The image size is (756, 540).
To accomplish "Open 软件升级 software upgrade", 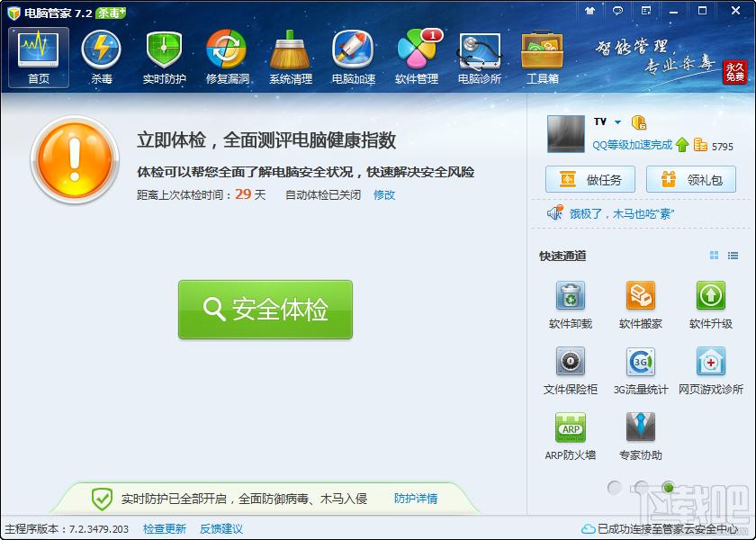I will pos(711,305).
